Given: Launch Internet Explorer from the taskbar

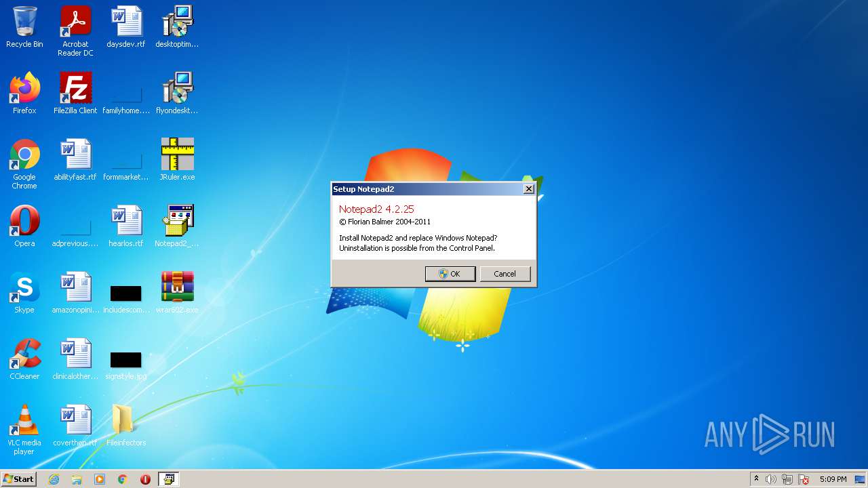Looking at the screenshot, I should pyautogui.click(x=54, y=479).
